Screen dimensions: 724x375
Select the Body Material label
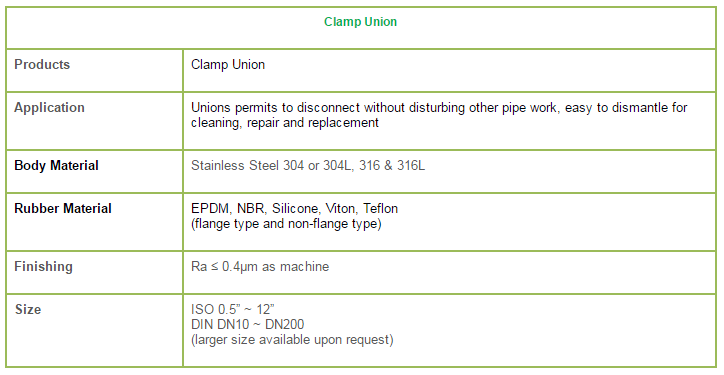click(56, 165)
